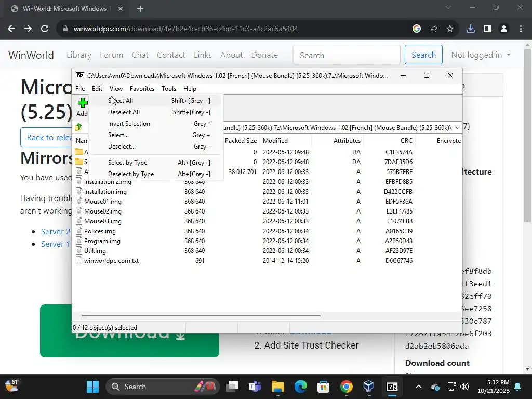Choose Deselect All from Edit menu

point(157,112)
